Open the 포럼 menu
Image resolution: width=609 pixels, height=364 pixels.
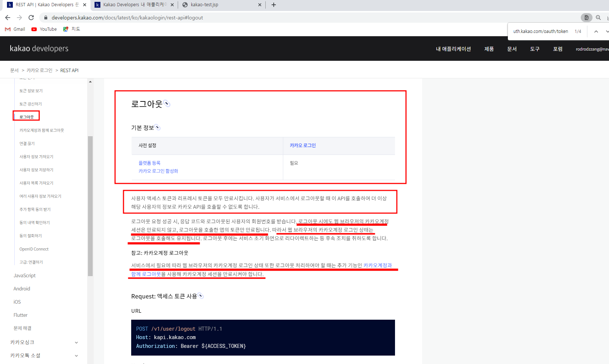(558, 49)
